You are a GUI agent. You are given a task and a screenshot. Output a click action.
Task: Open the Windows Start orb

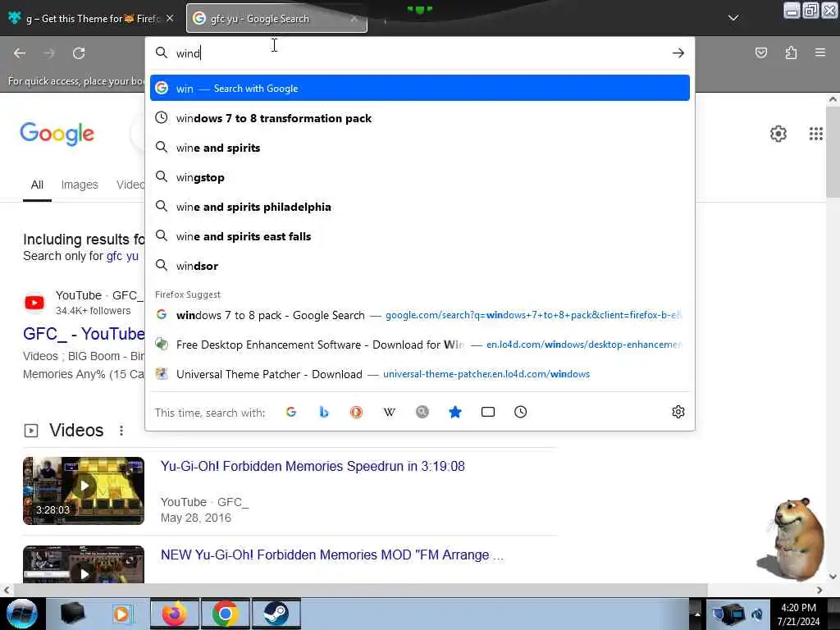22,614
